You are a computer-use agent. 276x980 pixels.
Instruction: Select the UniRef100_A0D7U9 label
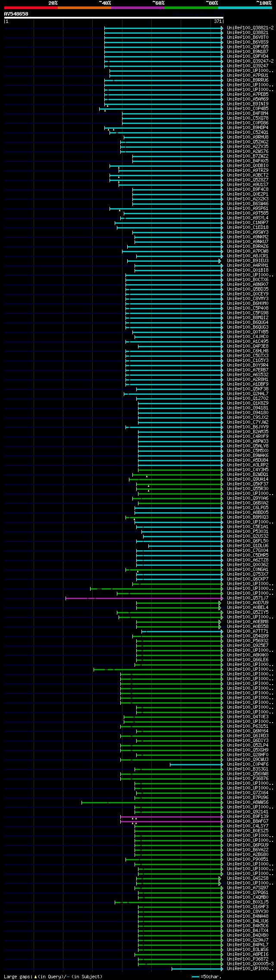click(248, 603)
